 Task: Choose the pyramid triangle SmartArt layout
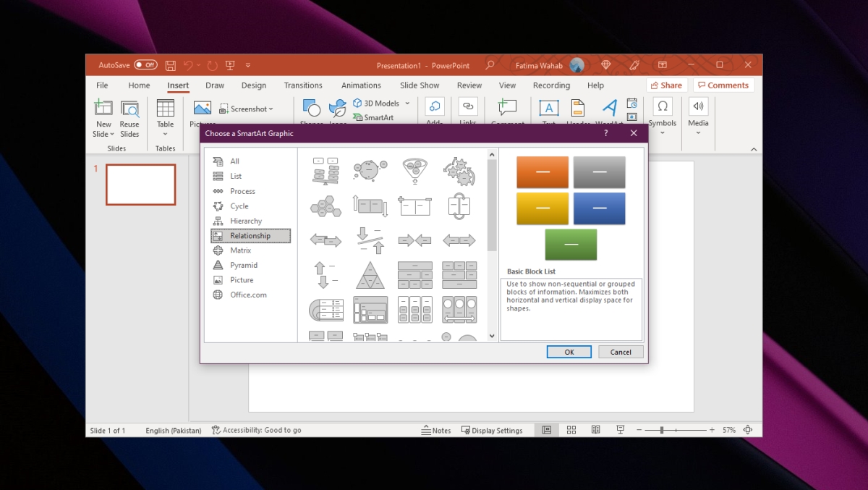tap(370, 275)
